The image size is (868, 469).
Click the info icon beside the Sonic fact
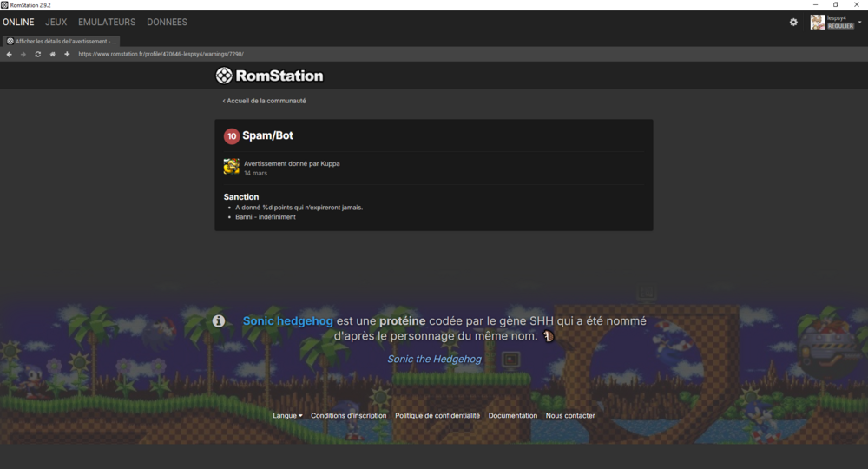coord(219,321)
